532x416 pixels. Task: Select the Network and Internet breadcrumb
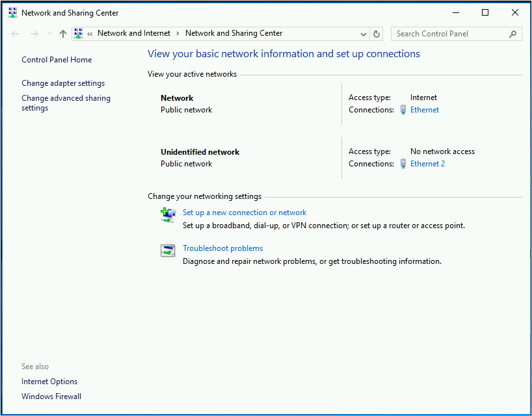click(134, 33)
